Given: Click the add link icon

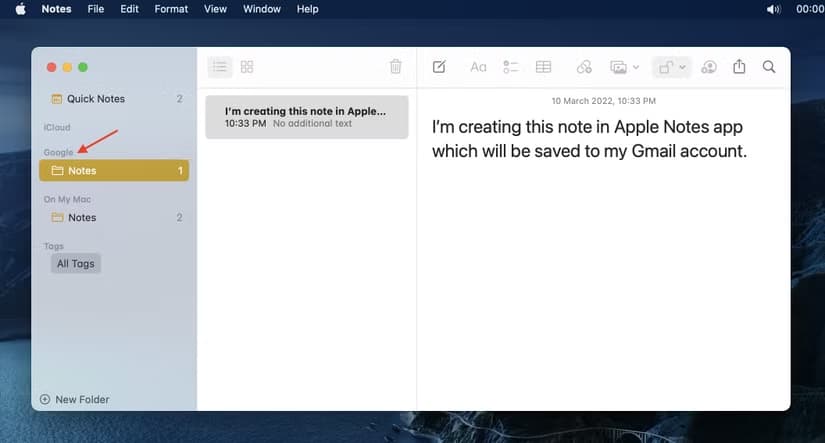Looking at the screenshot, I should pos(584,67).
